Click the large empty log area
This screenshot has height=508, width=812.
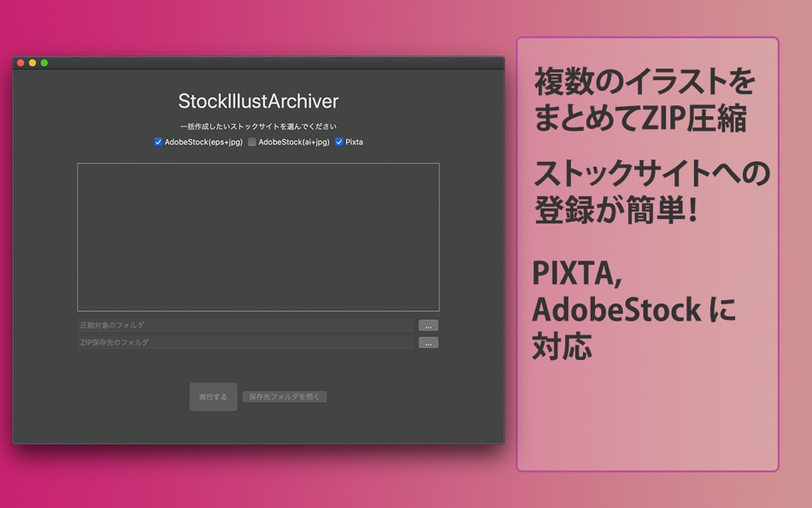pos(258,237)
